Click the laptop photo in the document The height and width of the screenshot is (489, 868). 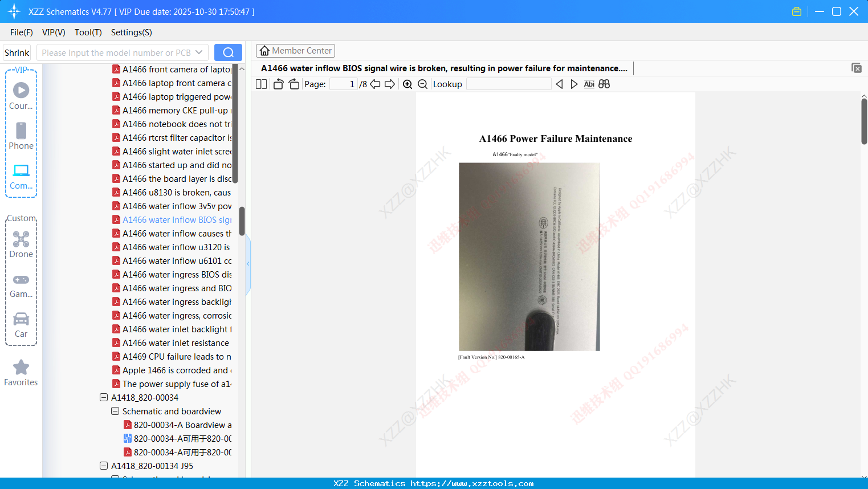pos(529,257)
